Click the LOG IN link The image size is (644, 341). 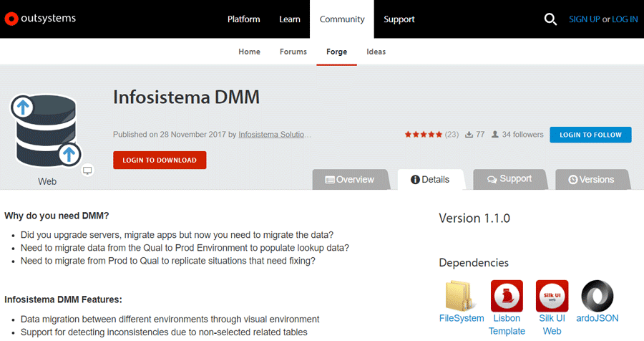pyautogui.click(x=625, y=19)
